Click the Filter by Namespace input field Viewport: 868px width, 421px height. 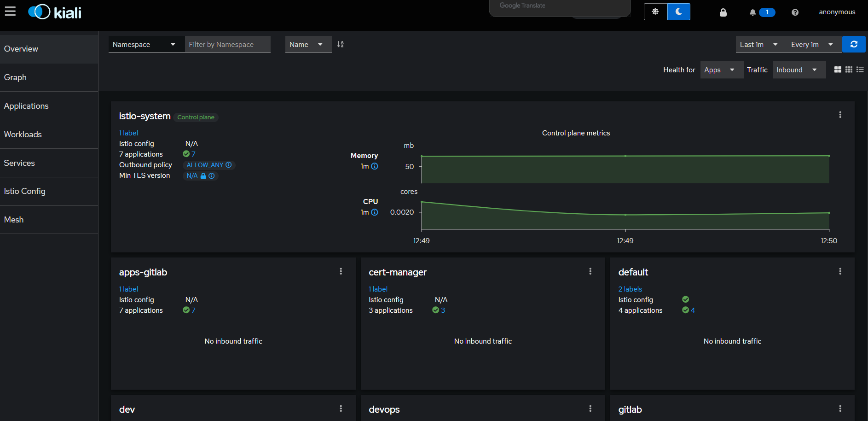click(x=227, y=44)
